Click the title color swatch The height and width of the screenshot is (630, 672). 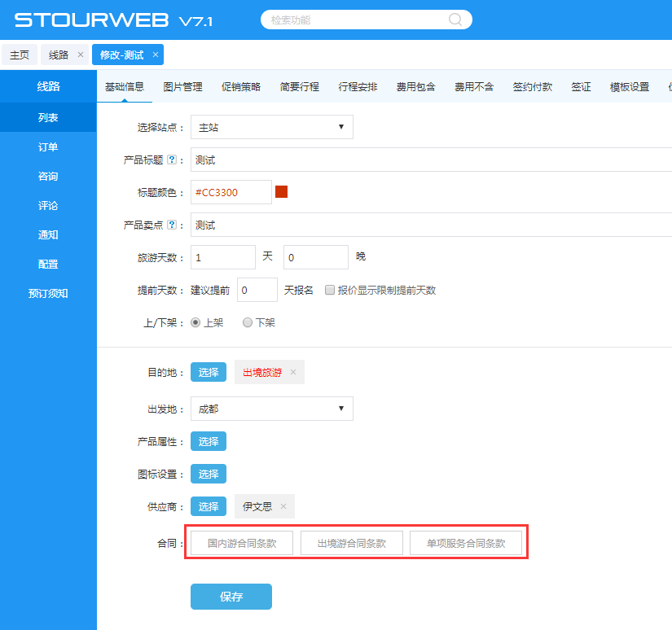282,192
